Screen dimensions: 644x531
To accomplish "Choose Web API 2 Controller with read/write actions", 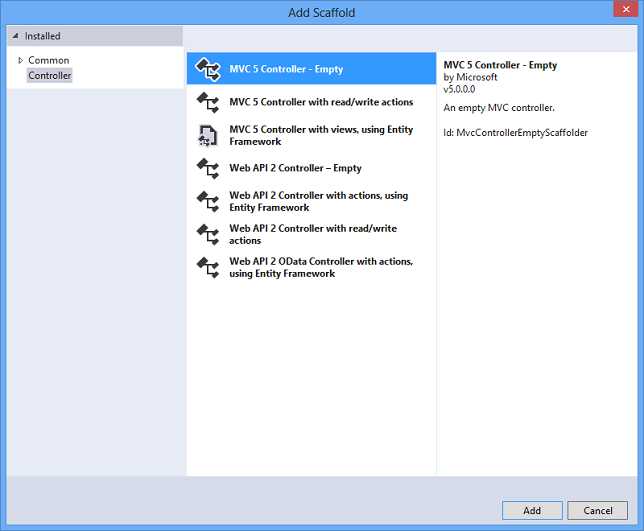I will pyautogui.click(x=311, y=234).
